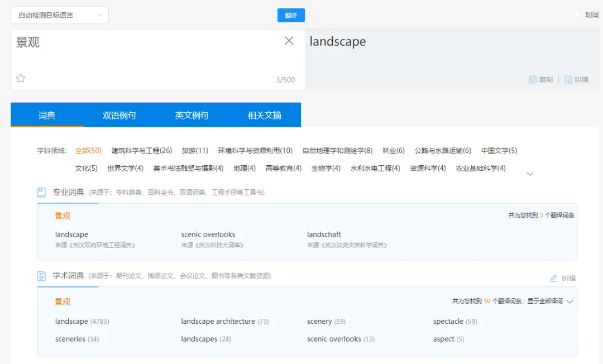
Task: Filter by 高等教育(4)
Action: (x=284, y=169)
